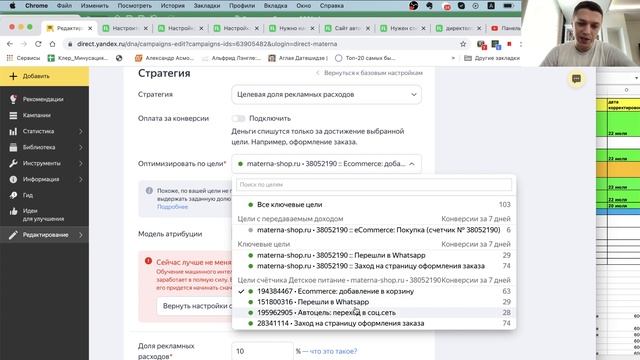Expand the Редактирование submenu chevron

point(80,235)
